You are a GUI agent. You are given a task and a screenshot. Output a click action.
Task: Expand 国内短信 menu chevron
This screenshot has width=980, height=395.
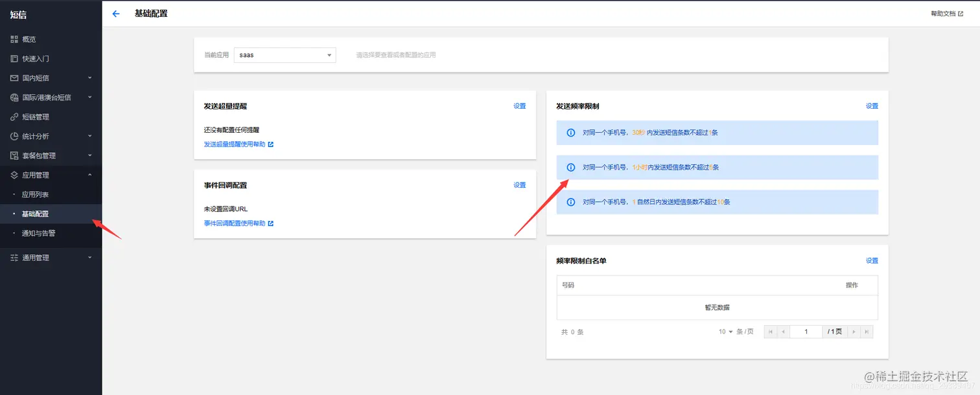[x=90, y=78]
